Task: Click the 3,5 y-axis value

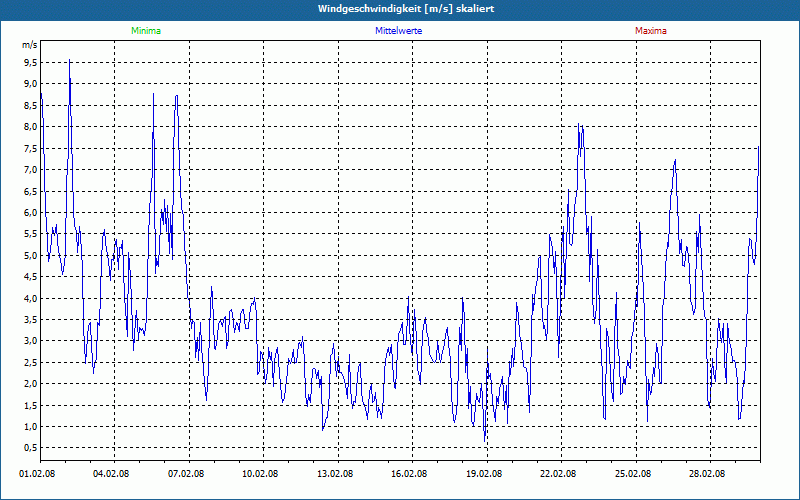Action: coord(31,319)
